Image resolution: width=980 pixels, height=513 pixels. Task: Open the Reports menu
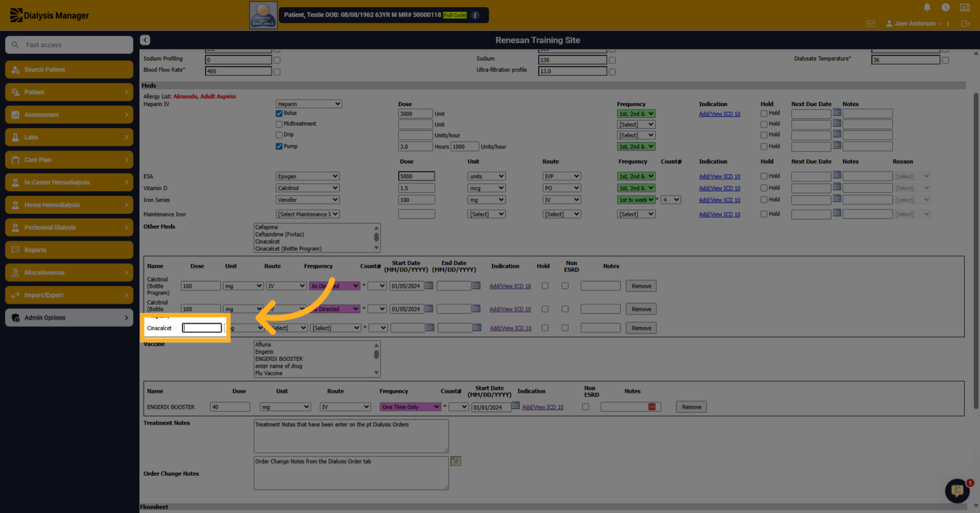[x=69, y=250]
